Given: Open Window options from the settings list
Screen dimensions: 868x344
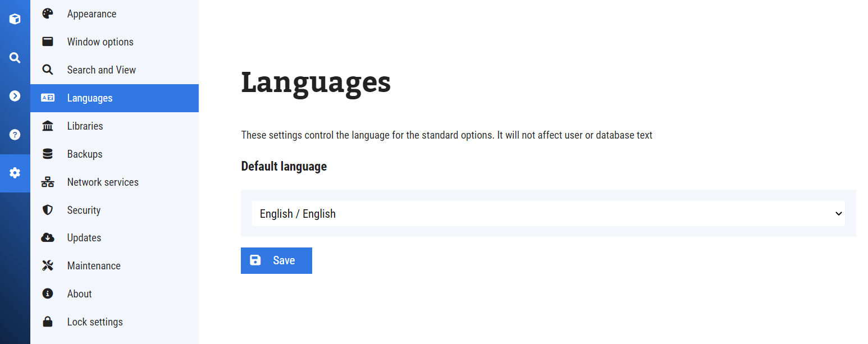Looking at the screenshot, I should [x=100, y=41].
